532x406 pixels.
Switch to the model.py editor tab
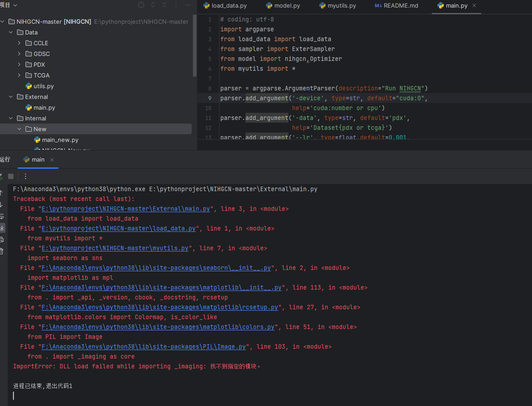coord(283,6)
